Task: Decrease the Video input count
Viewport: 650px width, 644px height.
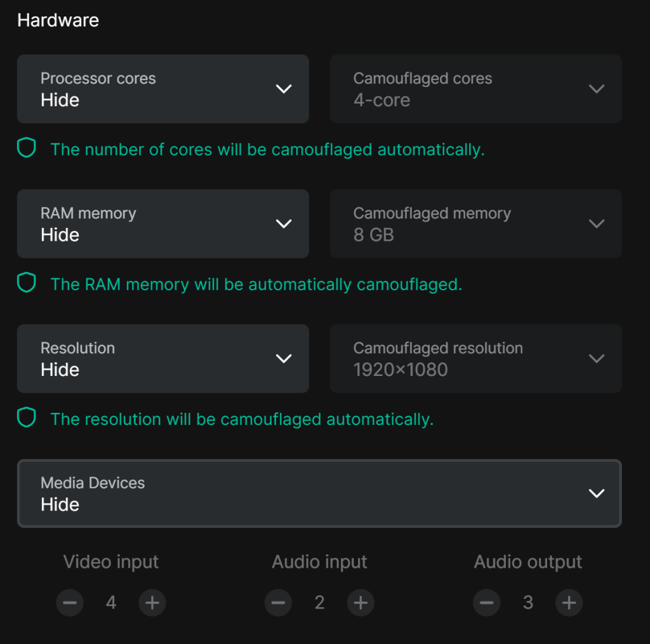Action: (70, 603)
